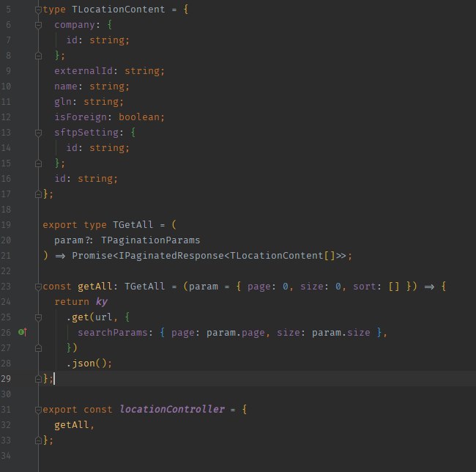
Task: Click 'locationController' constant name
Action: coord(172,409)
